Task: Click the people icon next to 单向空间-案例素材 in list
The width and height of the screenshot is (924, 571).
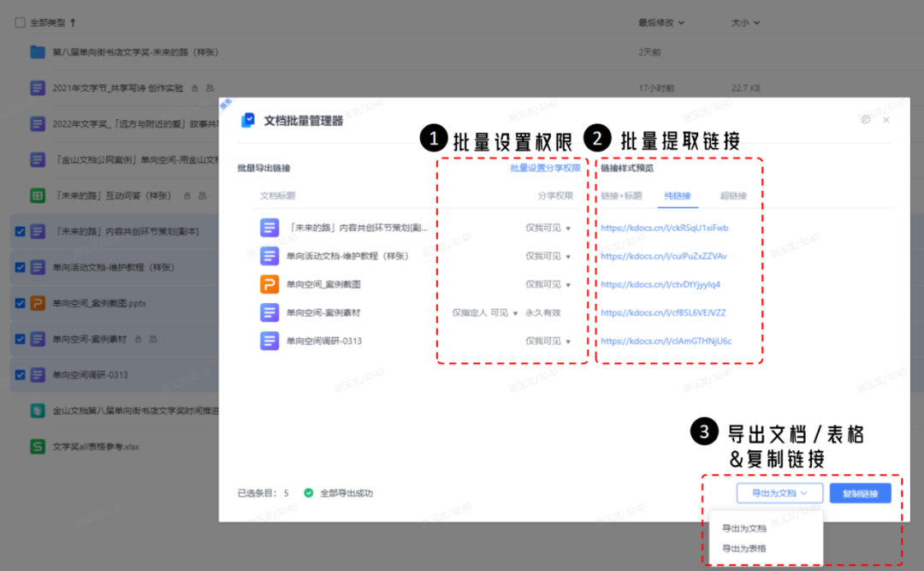Action: pyautogui.click(x=153, y=339)
